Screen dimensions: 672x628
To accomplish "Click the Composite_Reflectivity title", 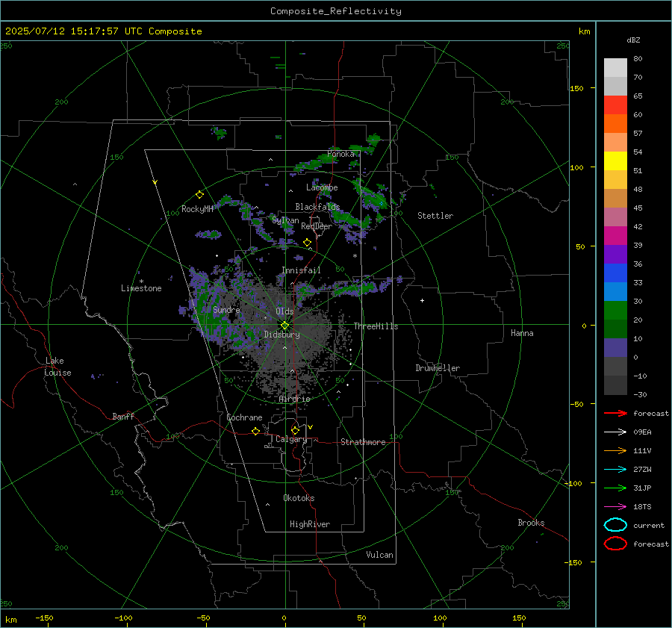I will pos(335,11).
